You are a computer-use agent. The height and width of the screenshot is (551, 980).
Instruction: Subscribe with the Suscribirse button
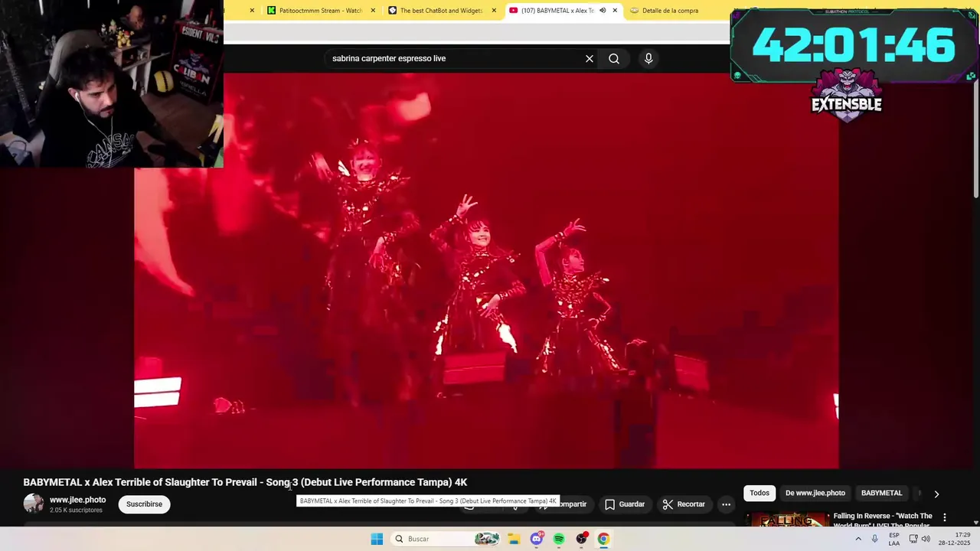(144, 504)
